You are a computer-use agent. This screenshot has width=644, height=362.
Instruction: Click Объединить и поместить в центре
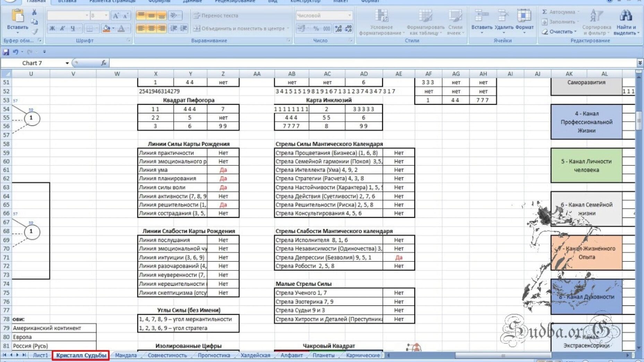pyautogui.click(x=241, y=28)
